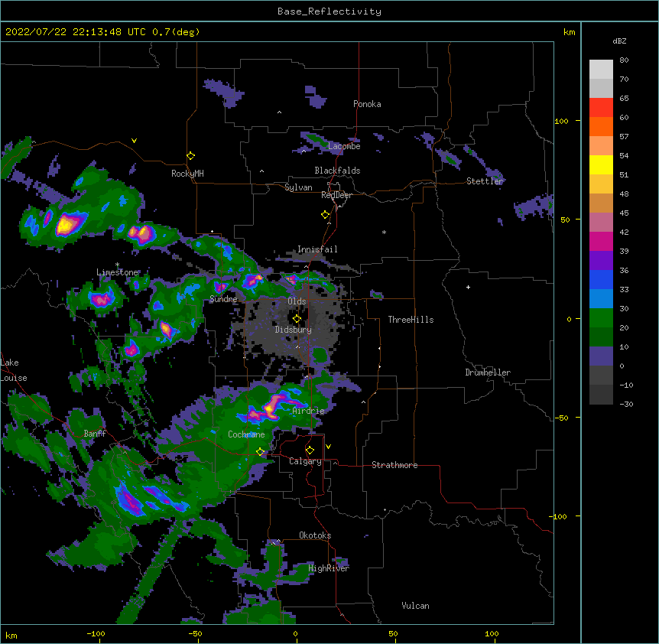Click the Innisfail city label
This screenshot has height=644, width=659.
pos(317,249)
